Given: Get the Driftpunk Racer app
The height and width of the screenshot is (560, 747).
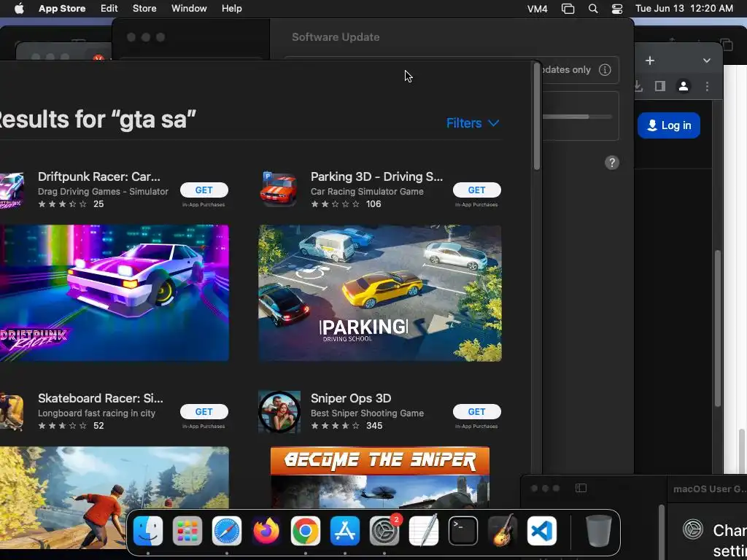Looking at the screenshot, I should point(204,190).
